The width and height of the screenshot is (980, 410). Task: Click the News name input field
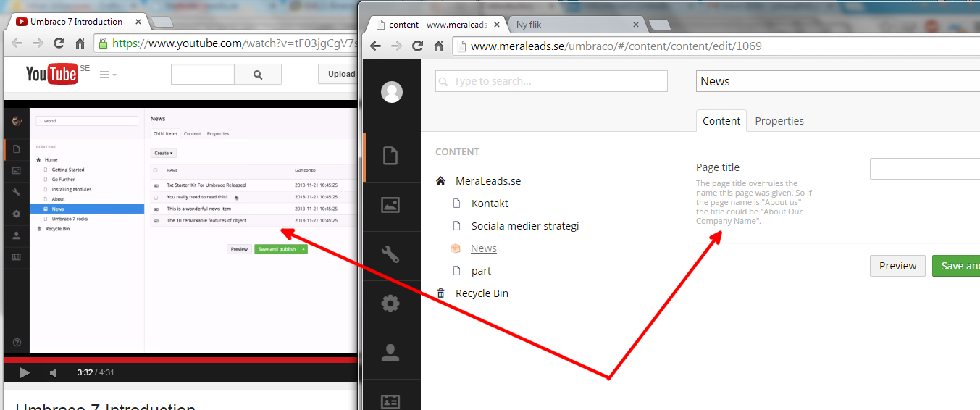[x=838, y=81]
